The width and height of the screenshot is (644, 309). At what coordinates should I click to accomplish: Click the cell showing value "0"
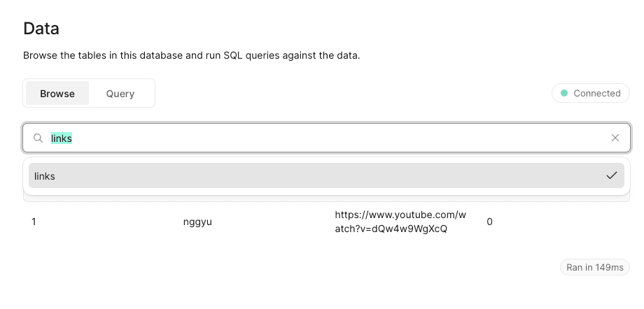pyautogui.click(x=489, y=222)
